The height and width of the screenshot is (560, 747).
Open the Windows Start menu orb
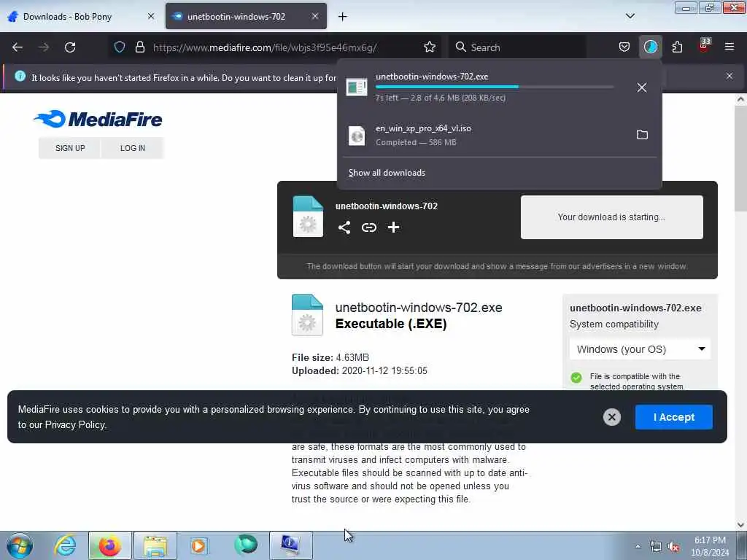(20, 545)
